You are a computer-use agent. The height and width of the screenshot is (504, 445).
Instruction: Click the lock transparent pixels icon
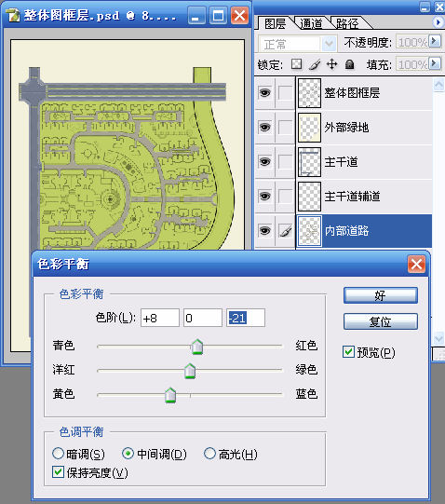point(296,64)
